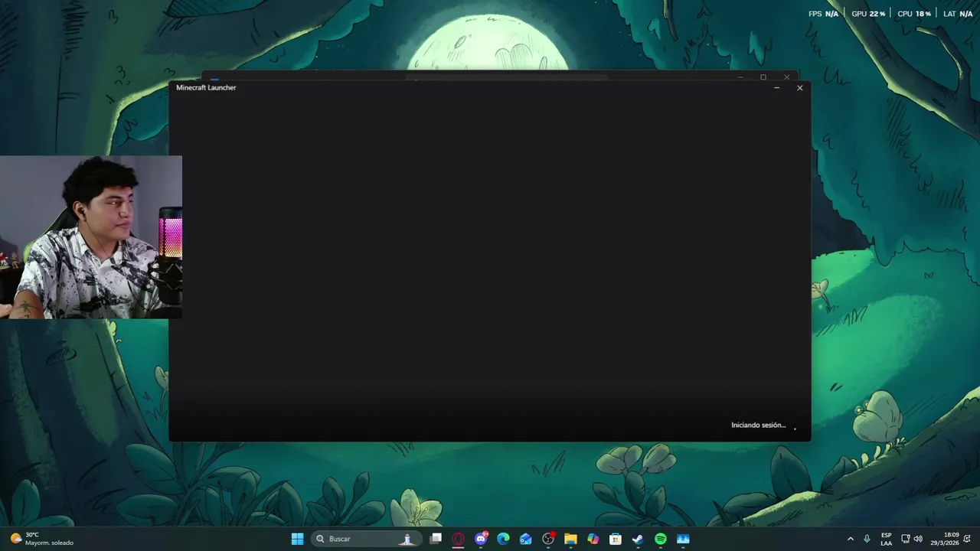
Task: Click the CPU 18% overlay readout
Action: [x=914, y=14]
